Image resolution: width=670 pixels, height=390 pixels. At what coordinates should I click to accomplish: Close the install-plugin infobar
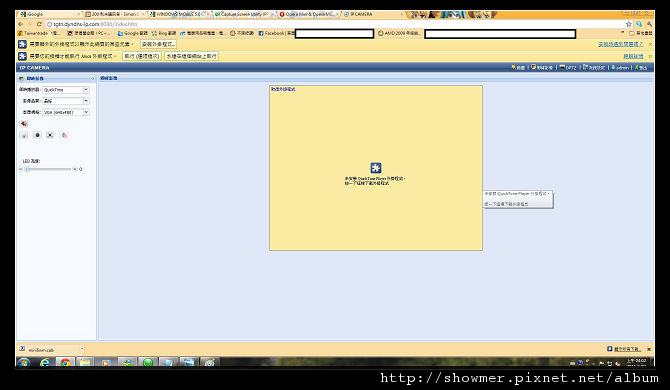click(x=650, y=44)
